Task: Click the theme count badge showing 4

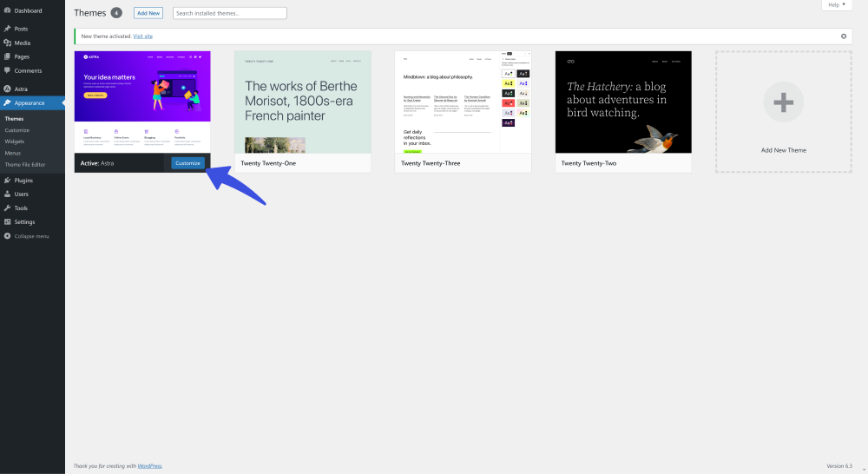Action: (x=116, y=13)
